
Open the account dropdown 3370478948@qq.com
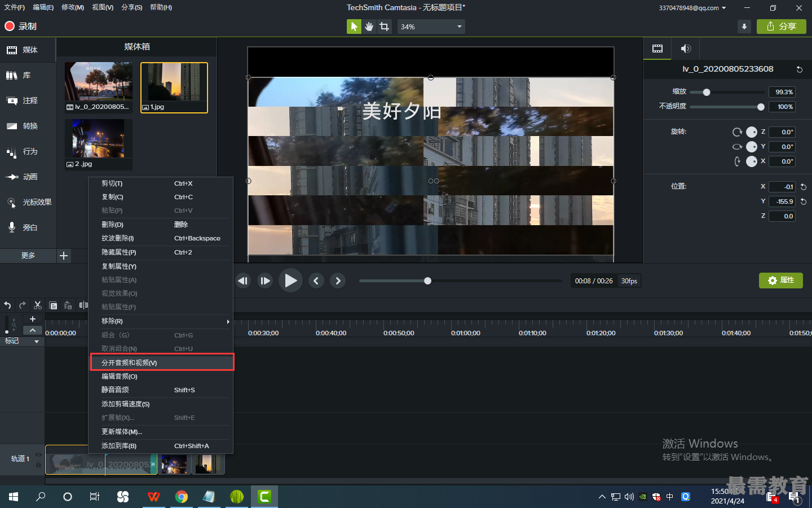[692, 8]
